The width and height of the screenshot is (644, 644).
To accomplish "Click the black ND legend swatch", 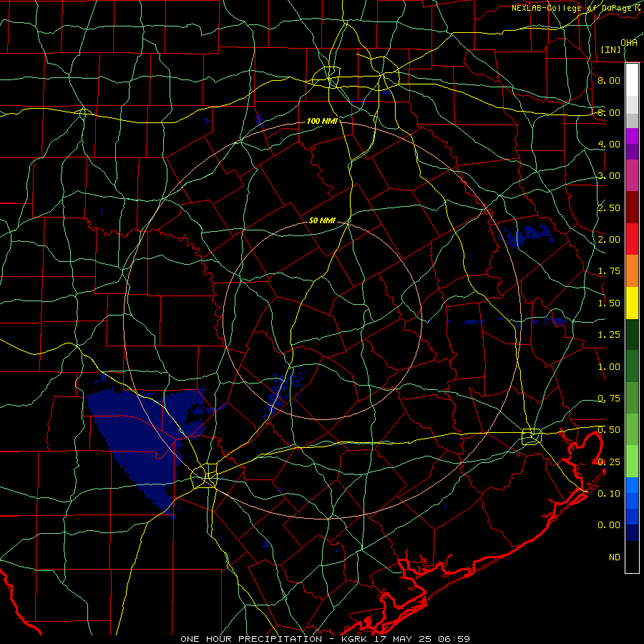I will pos(632,557).
